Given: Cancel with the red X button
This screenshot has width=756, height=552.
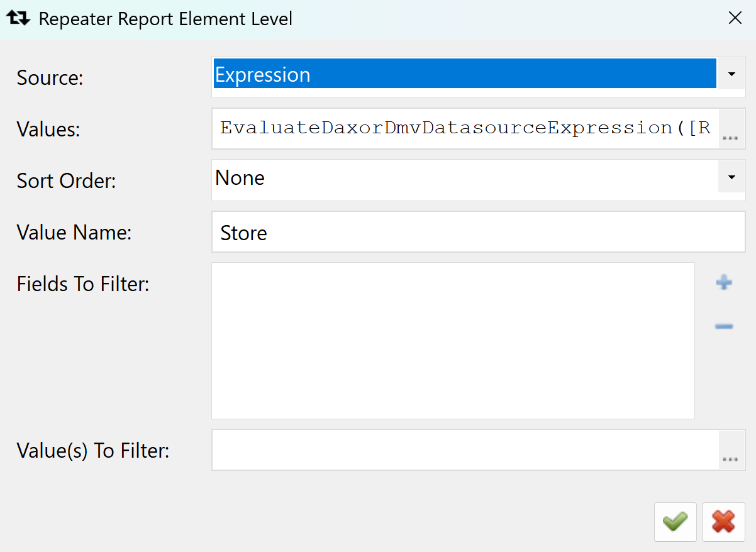Looking at the screenshot, I should click(x=723, y=522).
